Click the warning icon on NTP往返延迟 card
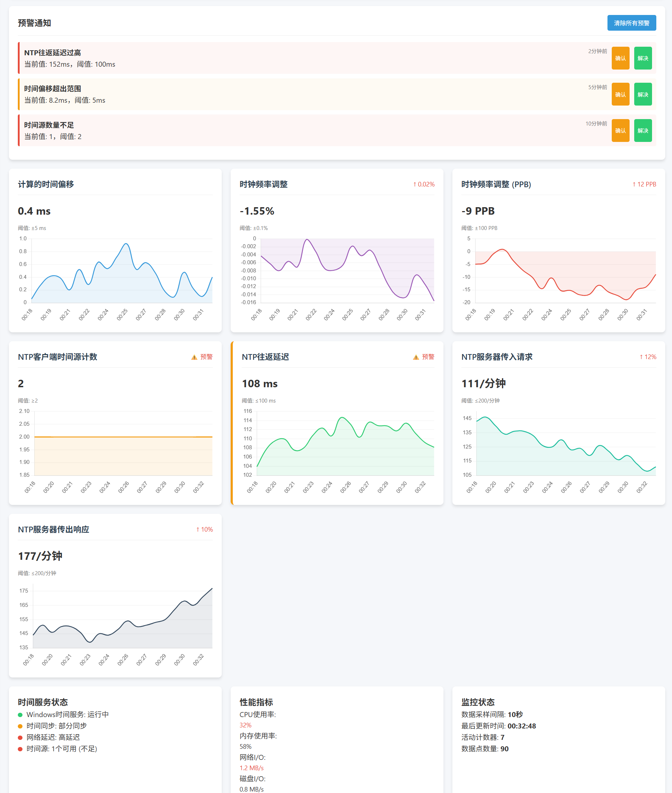This screenshot has width=672, height=793. point(416,357)
